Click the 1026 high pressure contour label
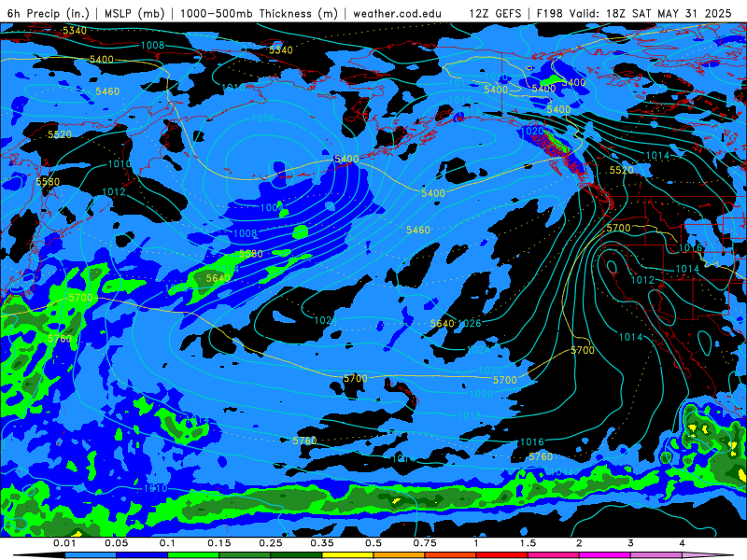This screenshot has height=560, width=747. 470,323
